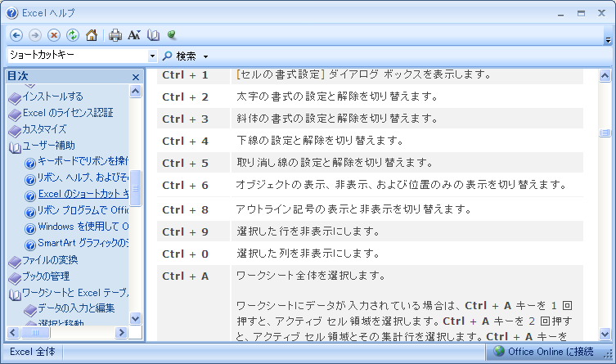
Task: Open Excel のライセンス認証 book topic
Action: 68,113
